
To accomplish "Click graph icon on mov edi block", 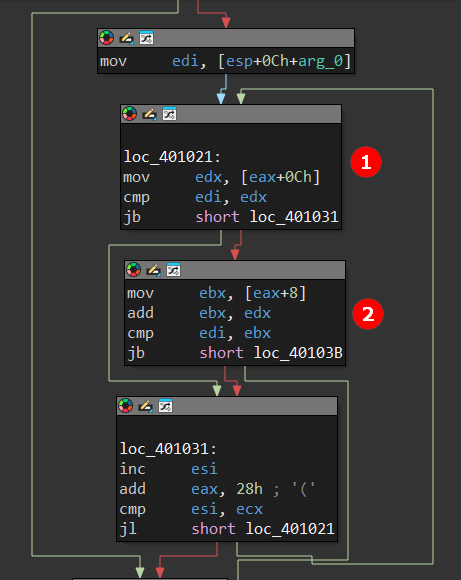I will [146, 38].
